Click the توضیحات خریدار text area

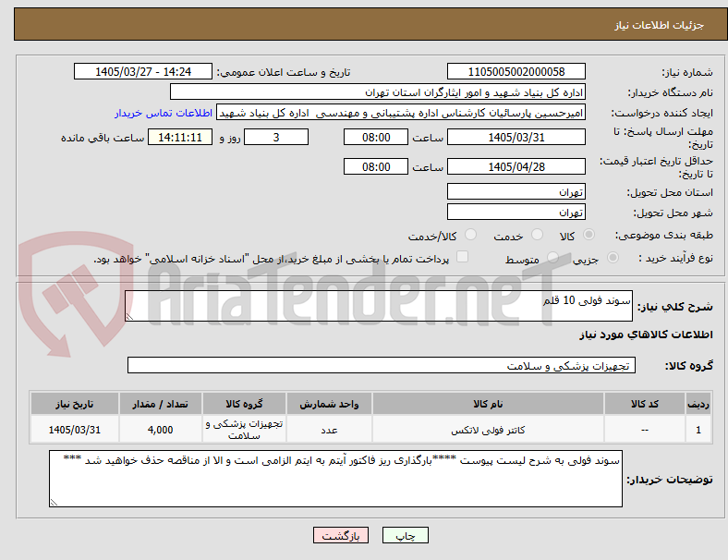pos(335,479)
